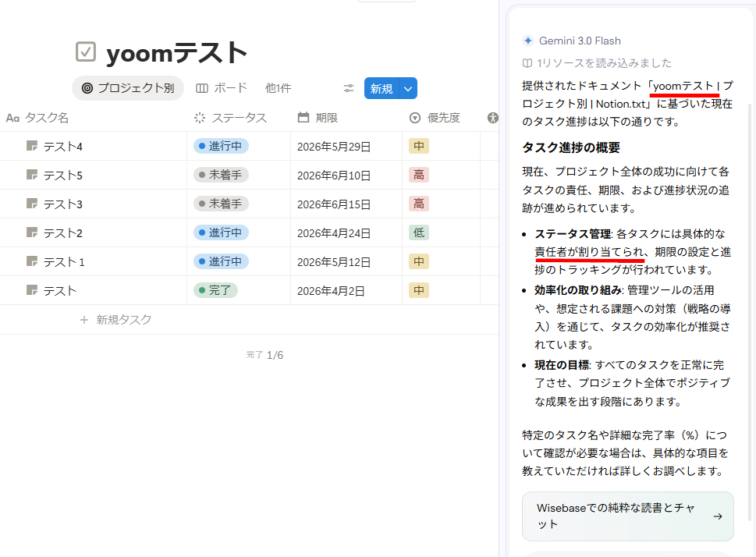Open status dropdown 進行中 for テスト1
The image size is (756, 557).
(x=221, y=261)
